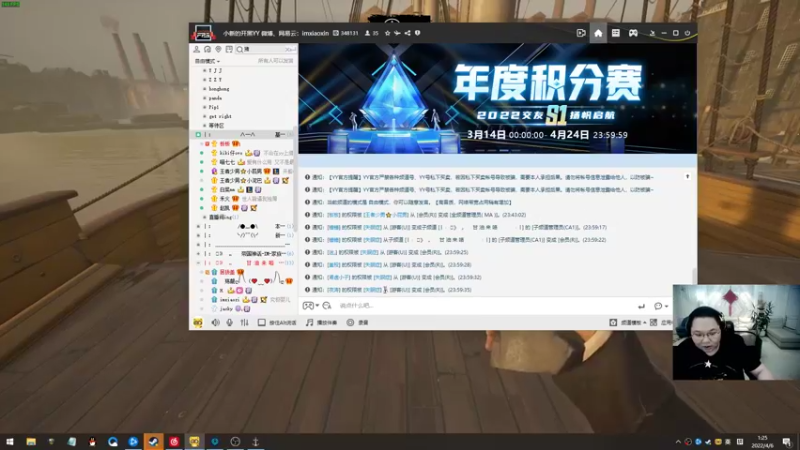Click the [夫限悲] link in last notice
Viewport: 800px width, 450px height.
(372, 290)
